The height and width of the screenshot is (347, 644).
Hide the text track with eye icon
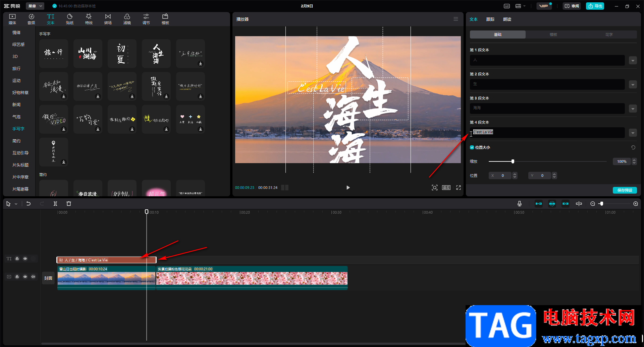25,259
